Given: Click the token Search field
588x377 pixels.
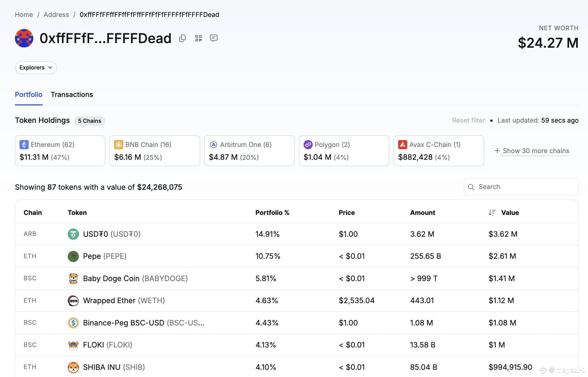Looking at the screenshot, I should pyautogui.click(x=521, y=187).
